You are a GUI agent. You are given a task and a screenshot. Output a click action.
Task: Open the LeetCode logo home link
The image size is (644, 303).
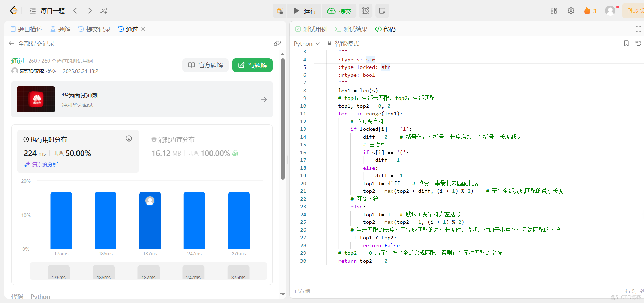click(x=14, y=11)
